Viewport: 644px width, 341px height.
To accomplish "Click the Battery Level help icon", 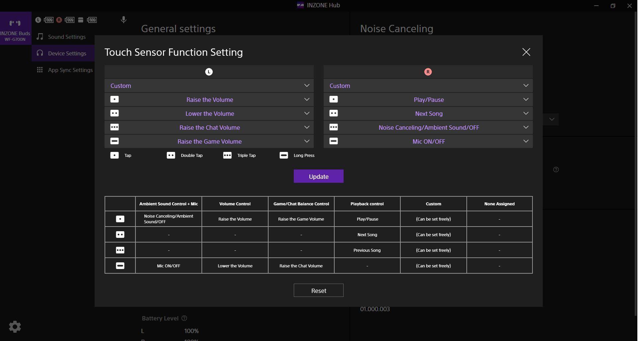I will 184,318.
